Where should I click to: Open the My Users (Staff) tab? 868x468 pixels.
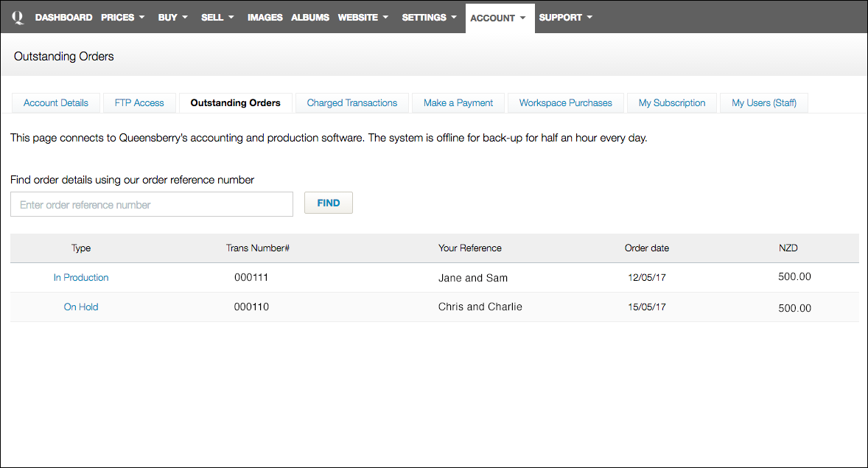tap(764, 103)
